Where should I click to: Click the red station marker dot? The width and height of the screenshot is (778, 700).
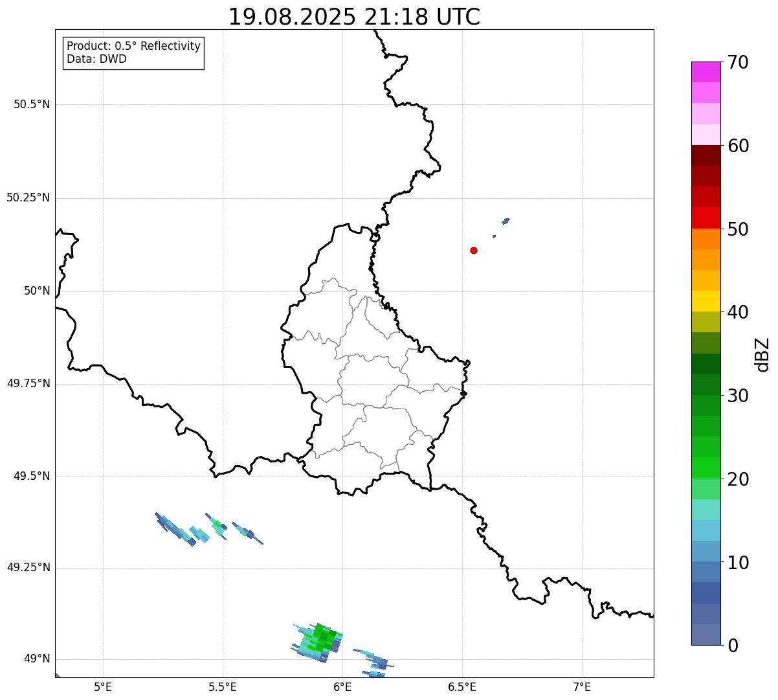tap(474, 251)
